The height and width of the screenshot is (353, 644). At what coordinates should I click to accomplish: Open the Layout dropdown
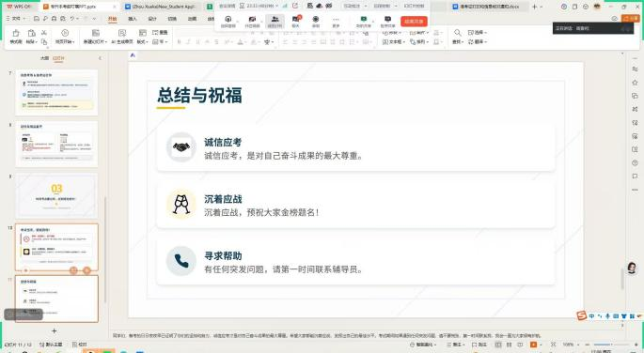tap(143, 42)
